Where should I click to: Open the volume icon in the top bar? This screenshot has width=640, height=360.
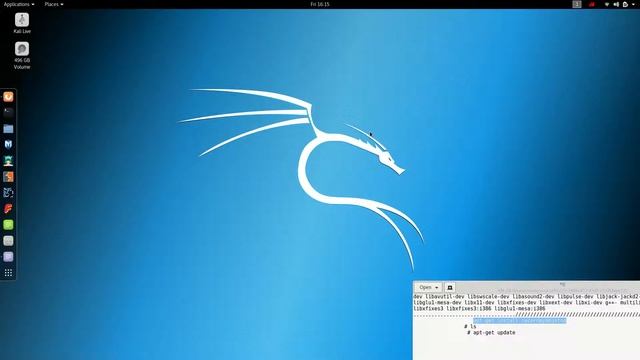616,4
